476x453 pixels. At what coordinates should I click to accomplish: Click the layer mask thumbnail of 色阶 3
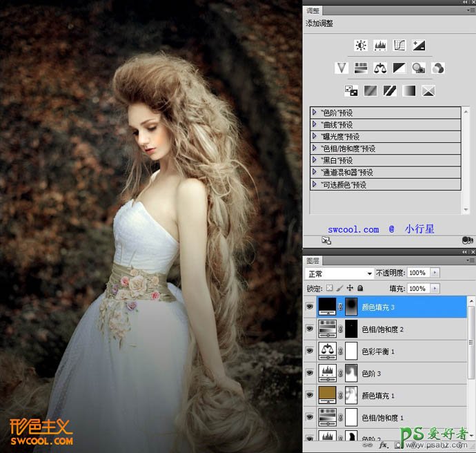click(353, 374)
